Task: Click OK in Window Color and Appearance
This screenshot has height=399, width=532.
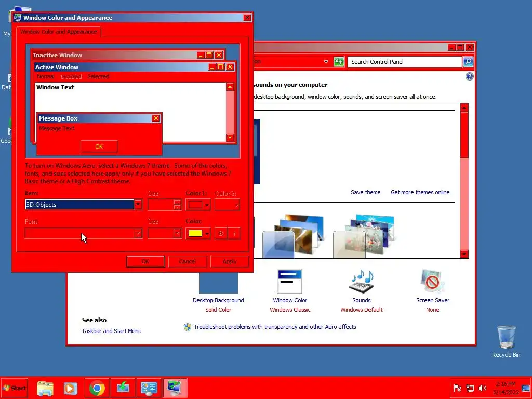Action: coord(145,261)
